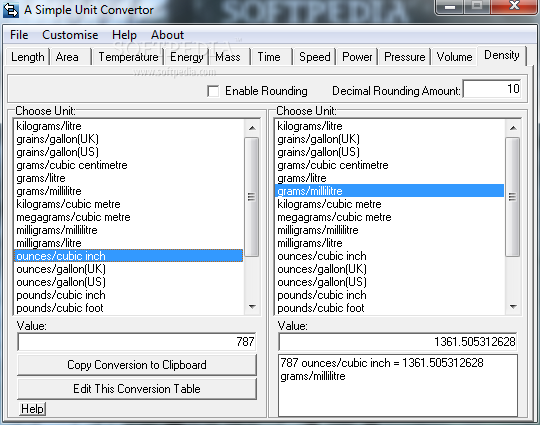Click right Value field showing 1361.505312628
540x425 pixels.
point(398,342)
